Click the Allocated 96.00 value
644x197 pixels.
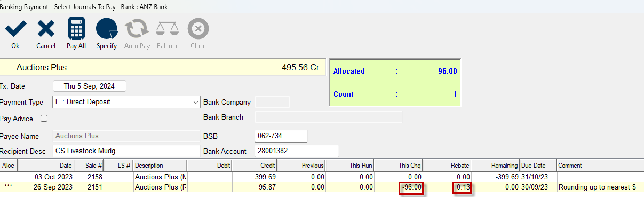point(448,71)
